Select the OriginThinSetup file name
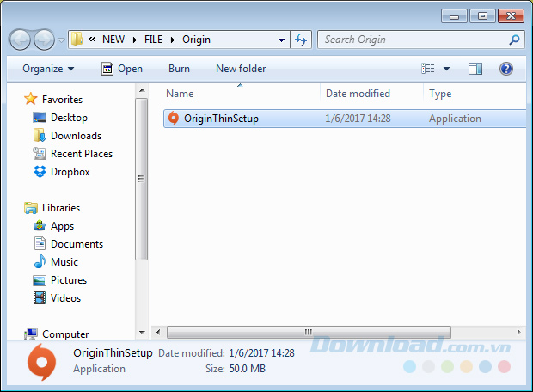The width and height of the screenshot is (533, 392). pos(221,119)
